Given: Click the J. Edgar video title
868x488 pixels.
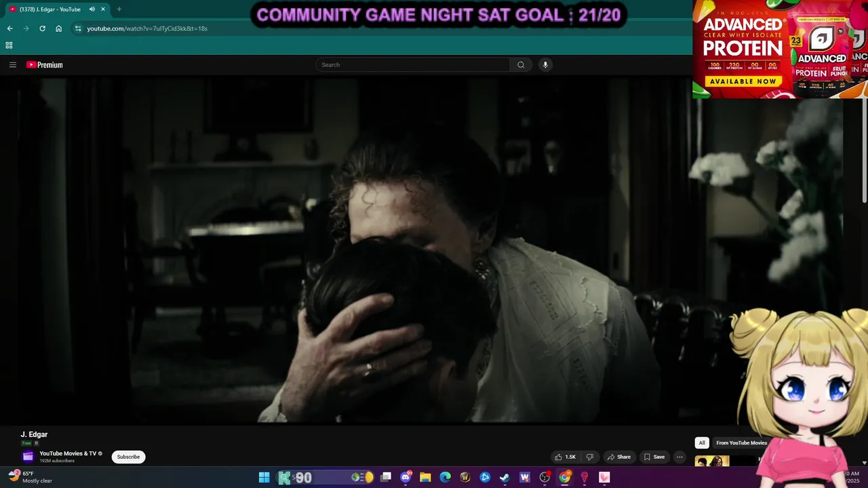Looking at the screenshot, I should click(x=34, y=434).
